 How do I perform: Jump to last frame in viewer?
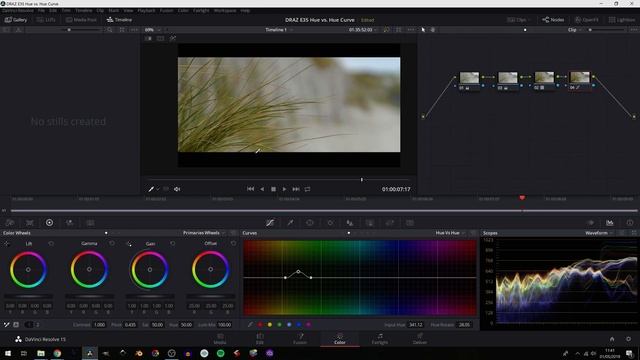pyautogui.click(x=296, y=189)
